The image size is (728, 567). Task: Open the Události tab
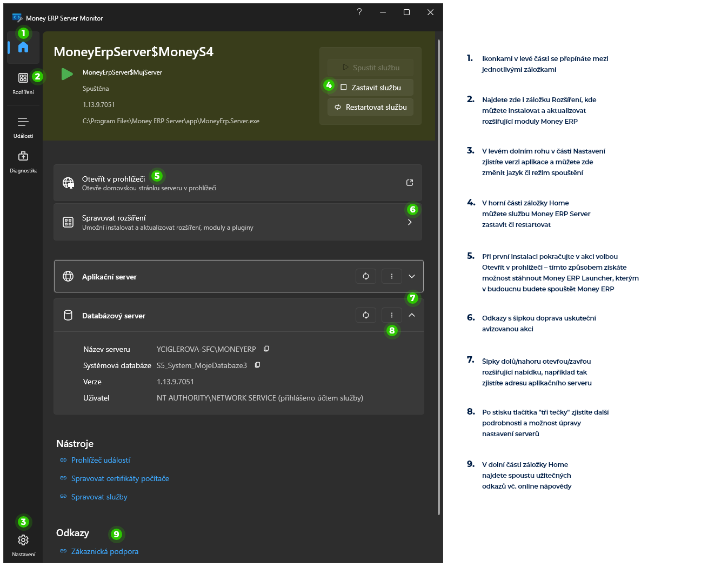coord(23,127)
